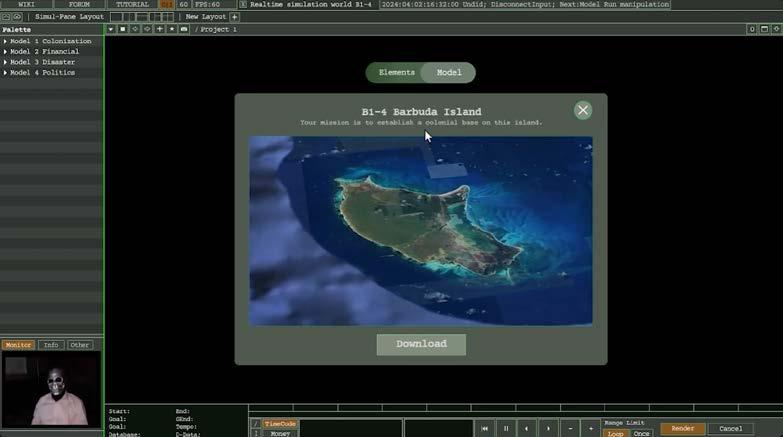Switch to the Info tab
Viewport: 783px width, 437px height.
52,345
